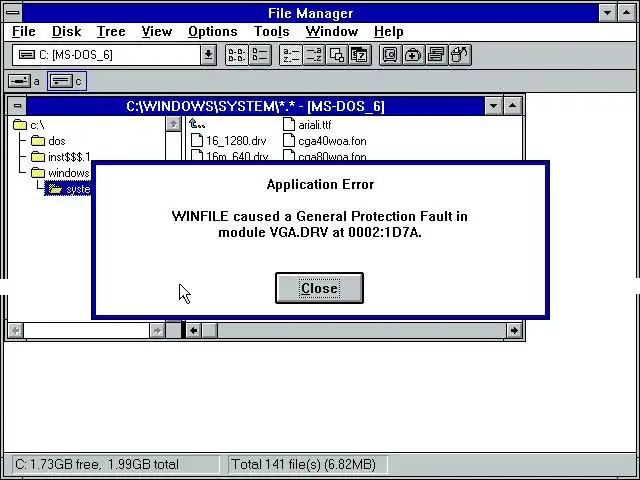Maximize the File Manager window

point(627,13)
